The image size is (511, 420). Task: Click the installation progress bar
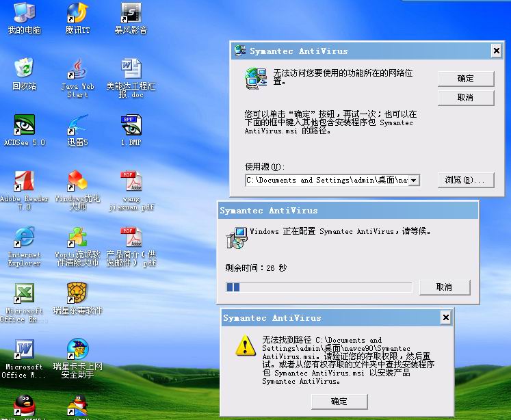(x=319, y=287)
